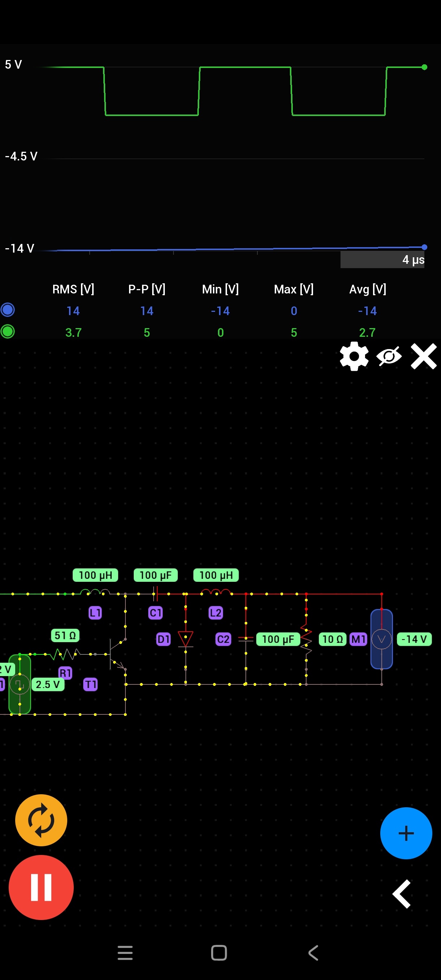The height and width of the screenshot is (980, 441).
Task: Tap the 100 µH value label above L2
Action: click(216, 575)
